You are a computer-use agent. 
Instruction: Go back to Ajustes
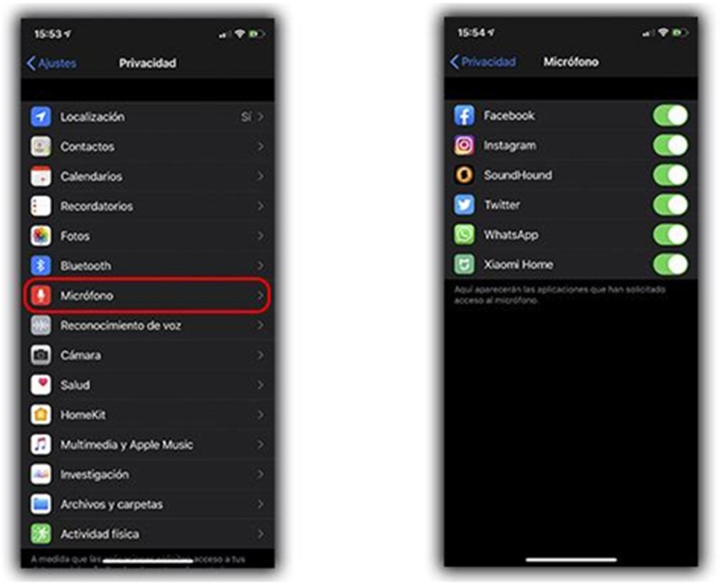pos(52,63)
